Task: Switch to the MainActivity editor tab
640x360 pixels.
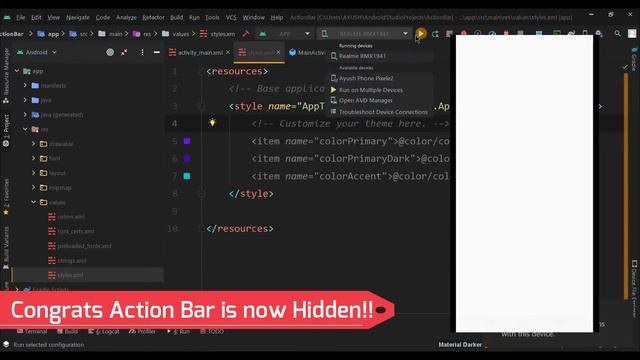Action: click(x=307, y=52)
